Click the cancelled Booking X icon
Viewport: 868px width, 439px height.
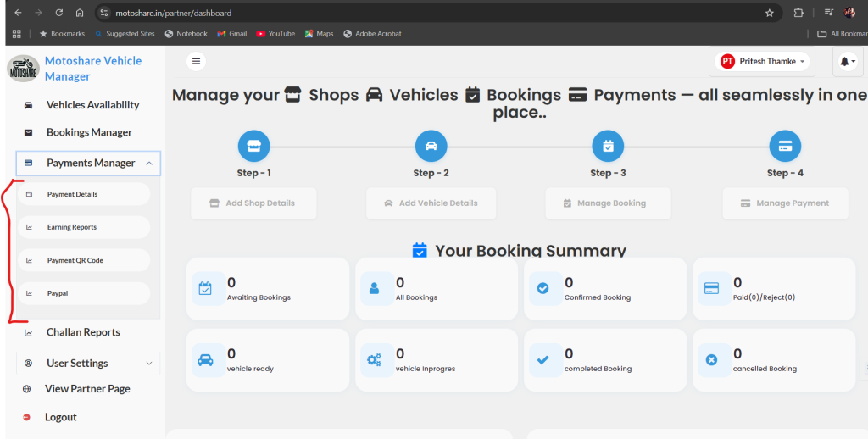(712, 359)
